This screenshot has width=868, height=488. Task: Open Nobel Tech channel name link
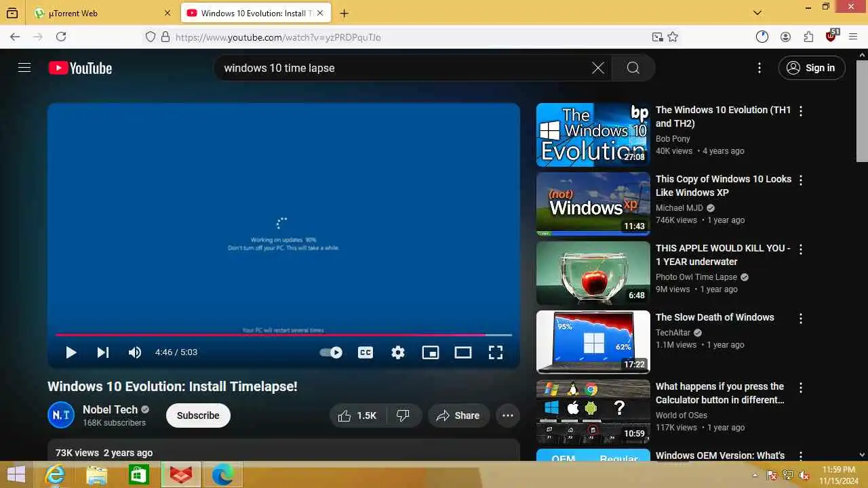[x=110, y=409]
